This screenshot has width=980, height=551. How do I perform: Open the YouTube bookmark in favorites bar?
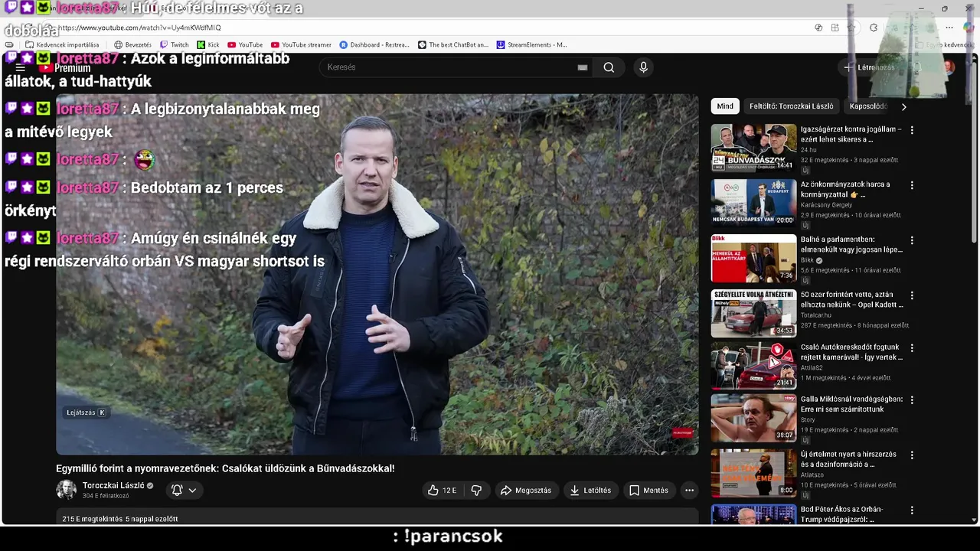pos(245,44)
